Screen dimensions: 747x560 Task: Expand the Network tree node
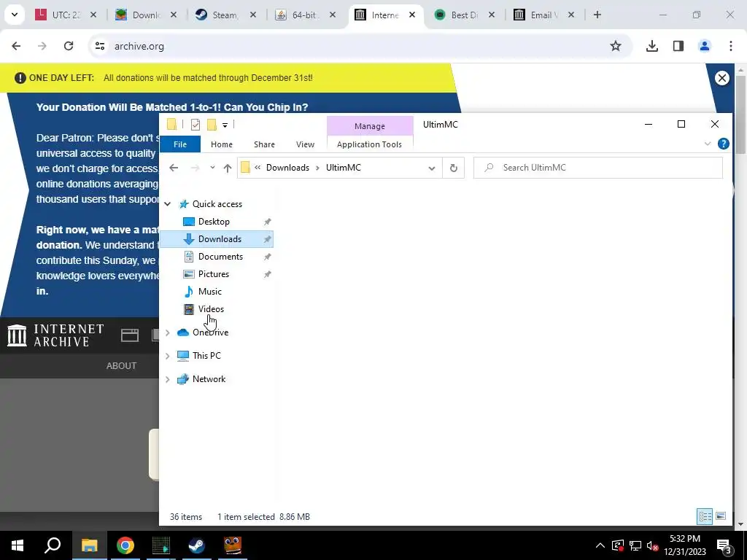[168, 379]
